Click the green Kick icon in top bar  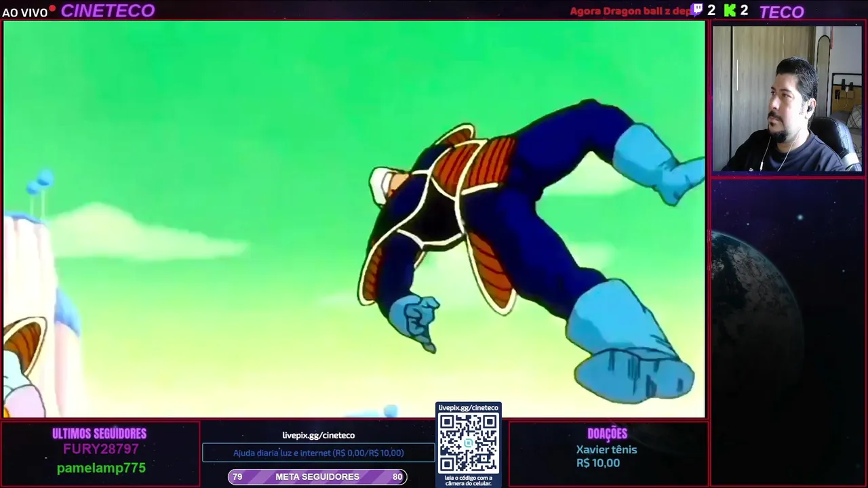pyautogui.click(x=730, y=10)
